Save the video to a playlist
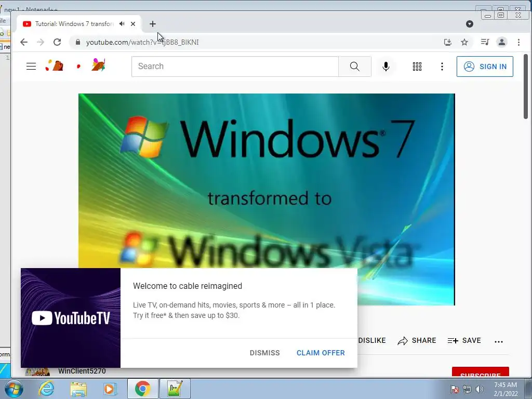The width and height of the screenshot is (532, 399). 464,340
